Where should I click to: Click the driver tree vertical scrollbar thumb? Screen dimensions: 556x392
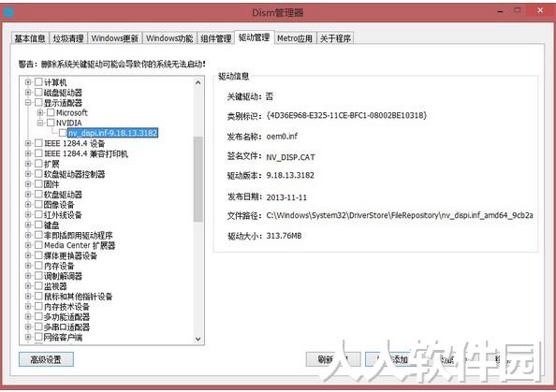198,179
